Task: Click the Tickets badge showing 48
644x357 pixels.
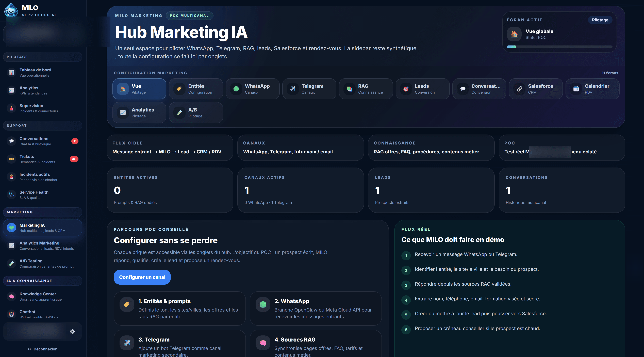Action: pyautogui.click(x=74, y=159)
